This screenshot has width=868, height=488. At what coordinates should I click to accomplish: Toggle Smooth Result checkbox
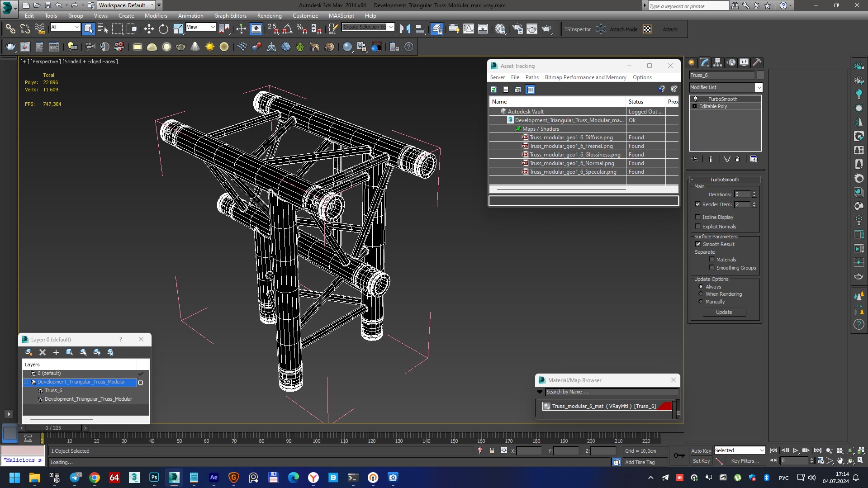[x=698, y=244]
